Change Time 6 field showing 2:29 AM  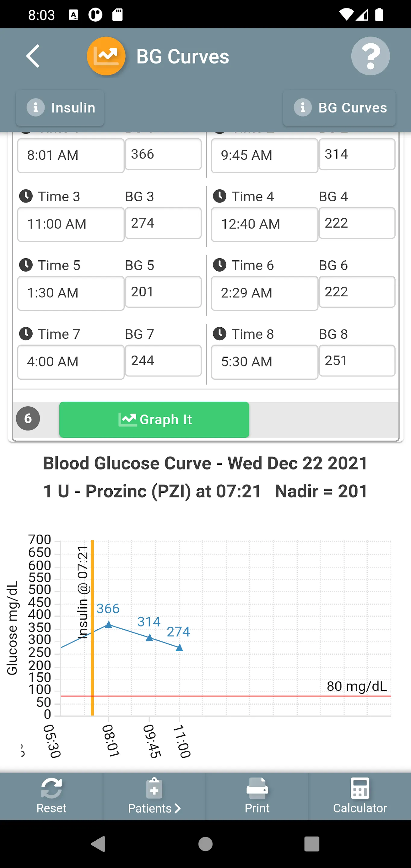[x=265, y=293]
